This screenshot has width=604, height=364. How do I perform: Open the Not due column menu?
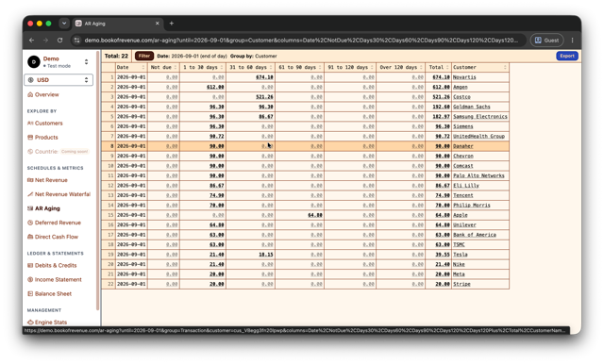(x=176, y=67)
